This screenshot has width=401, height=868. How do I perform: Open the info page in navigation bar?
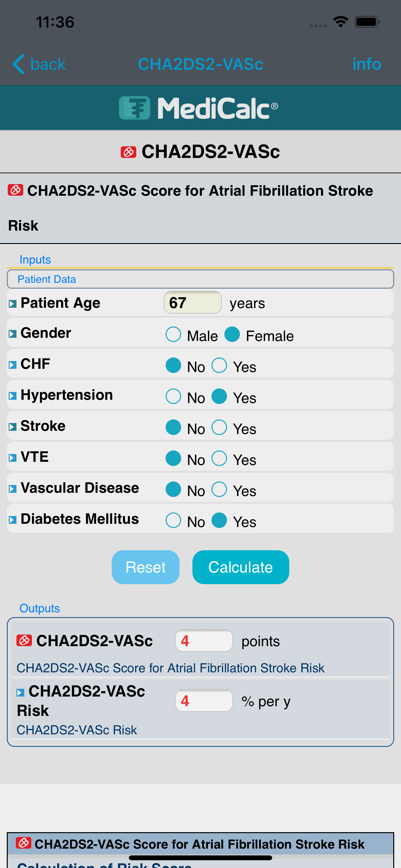(366, 64)
